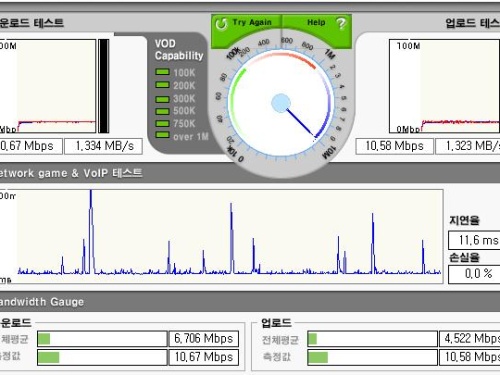Select the 0,67 Mbps download speed field
This screenshot has height=375, width=500.
point(31,146)
